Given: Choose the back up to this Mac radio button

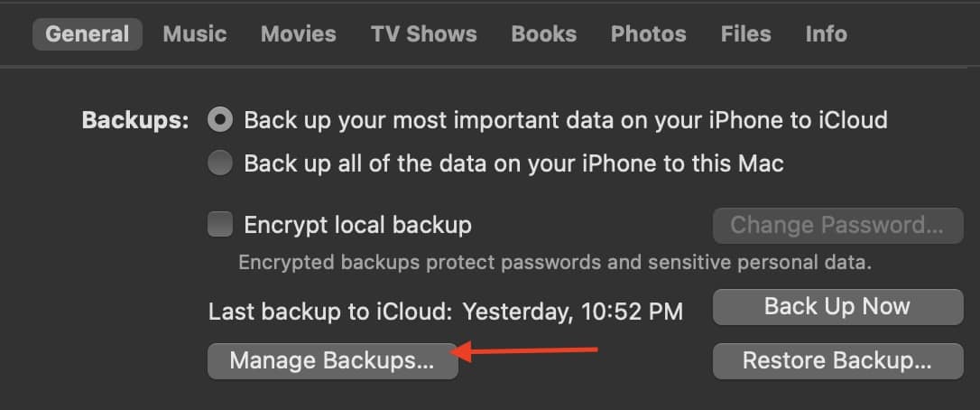Looking at the screenshot, I should pyautogui.click(x=220, y=163).
